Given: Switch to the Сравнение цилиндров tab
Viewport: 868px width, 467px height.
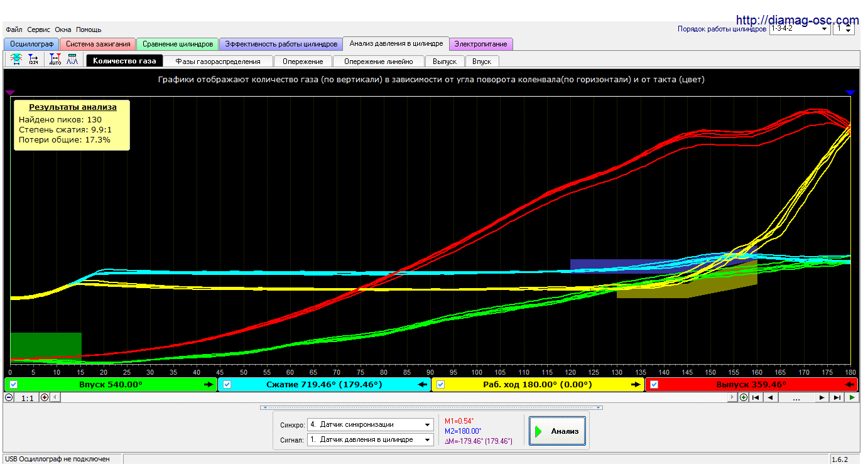Looking at the screenshot, I should click(178, 44).
